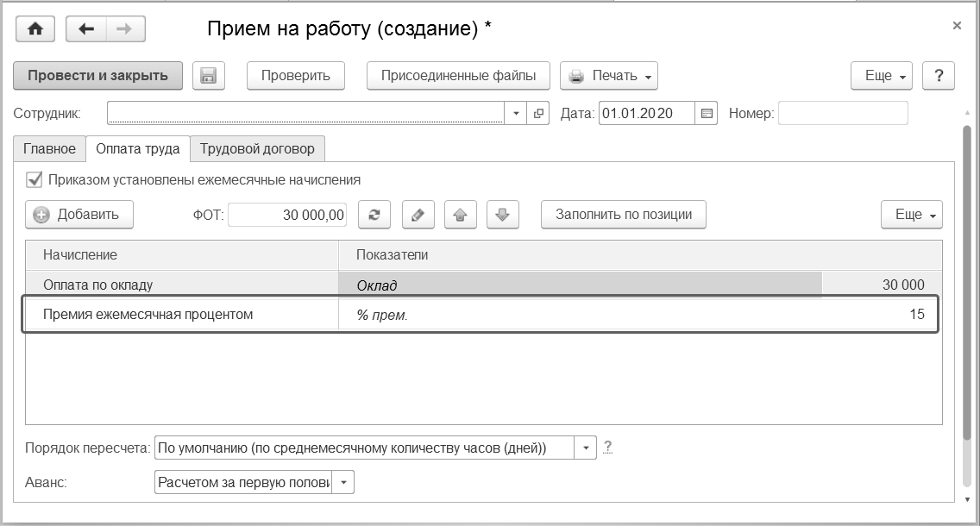Click Заполнить по позиции button

(x=624, y=214)
